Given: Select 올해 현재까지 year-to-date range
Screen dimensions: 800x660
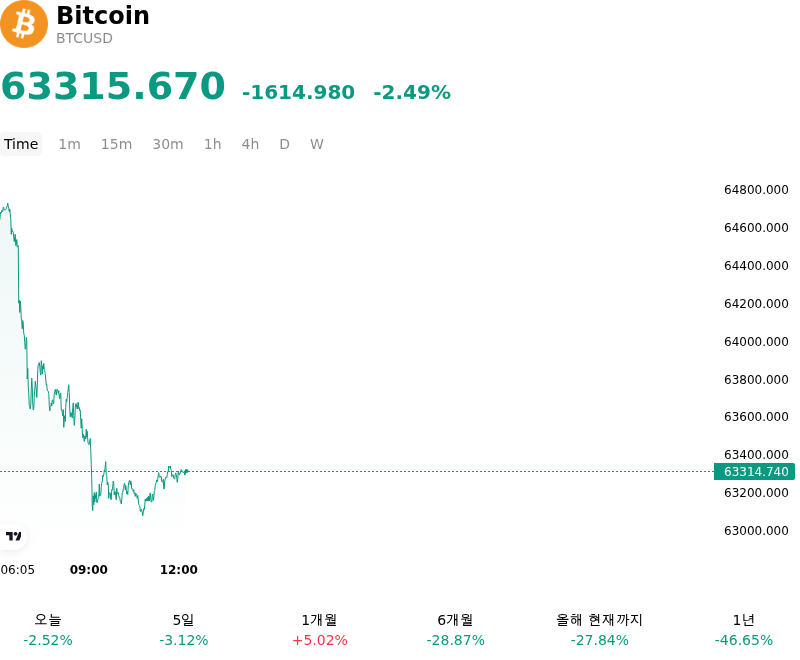Looking at the screenshot, I should coord(599,630).
